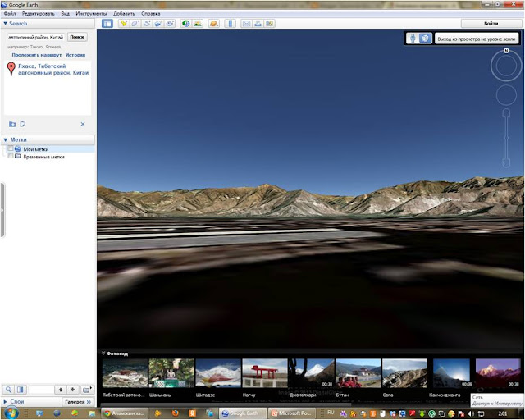Email the view with the envelope icon

pyautogui.click(x=246, y=24)
